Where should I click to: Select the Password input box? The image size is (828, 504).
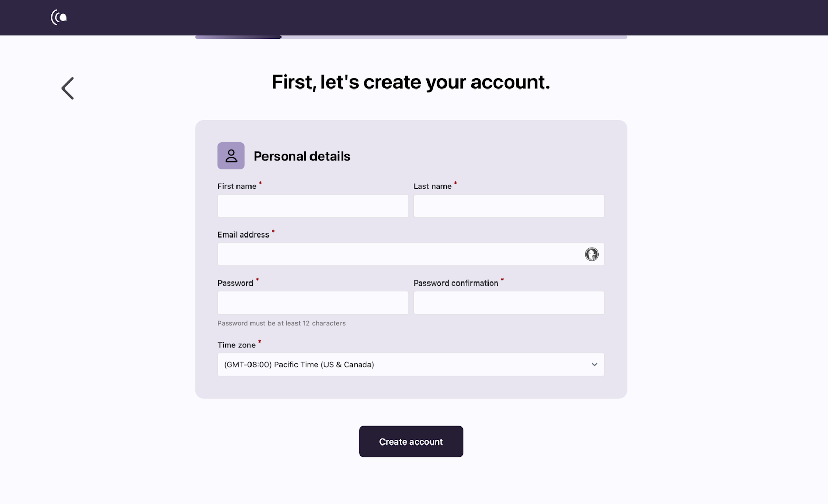[313, 303]
